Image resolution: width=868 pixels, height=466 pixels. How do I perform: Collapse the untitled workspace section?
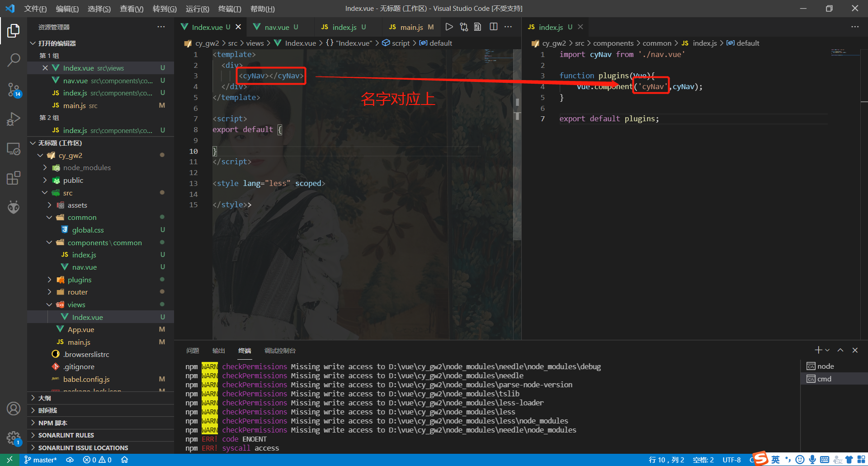tap(33, 143)
